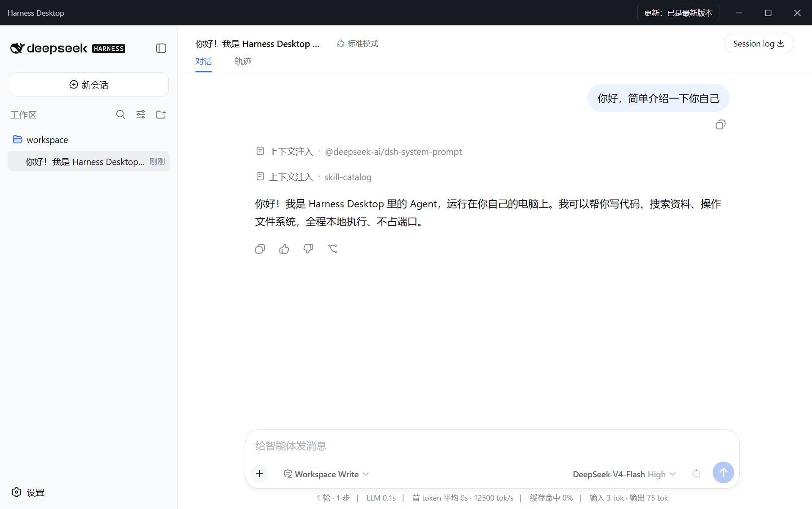812x509 pixels.
Task: Click the first 上下文注入 document icon
Action: 260,151
